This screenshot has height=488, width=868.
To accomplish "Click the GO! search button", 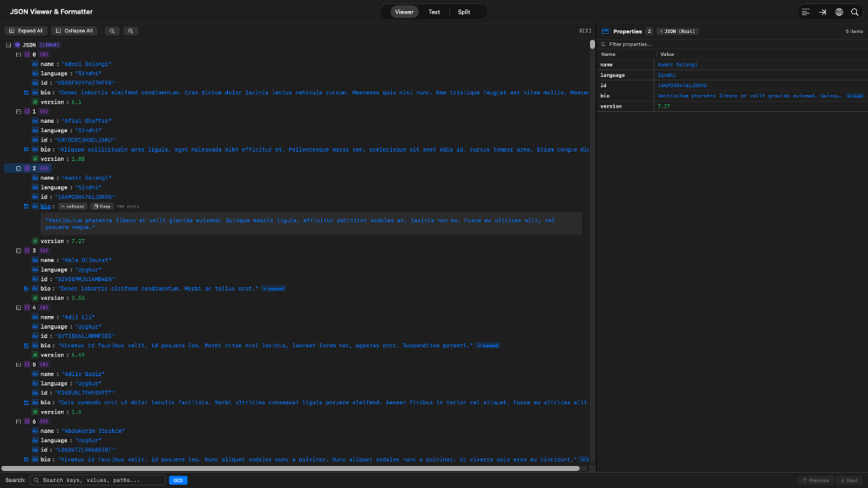I will 178,480.
